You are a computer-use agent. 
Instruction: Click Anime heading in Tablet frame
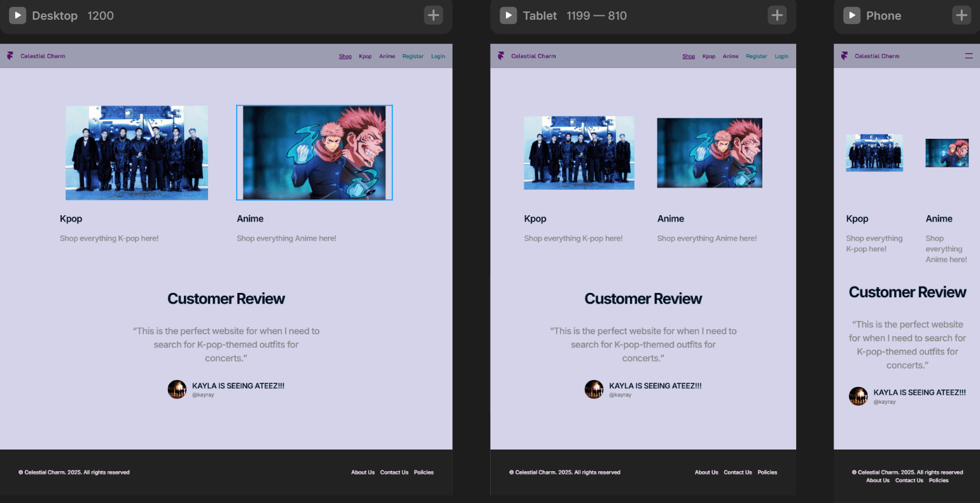click(671, 218)
